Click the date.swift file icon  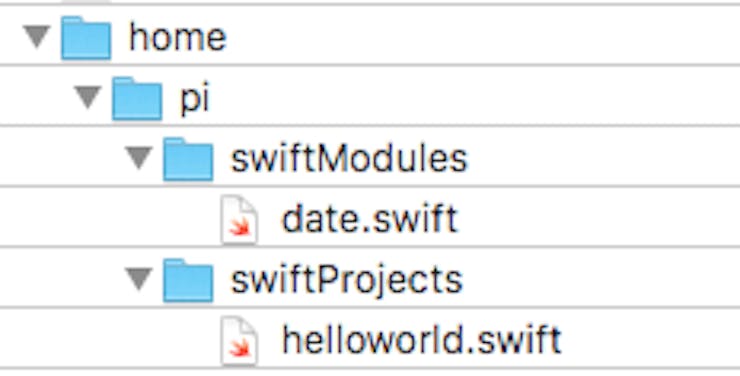tap(240, 220)
